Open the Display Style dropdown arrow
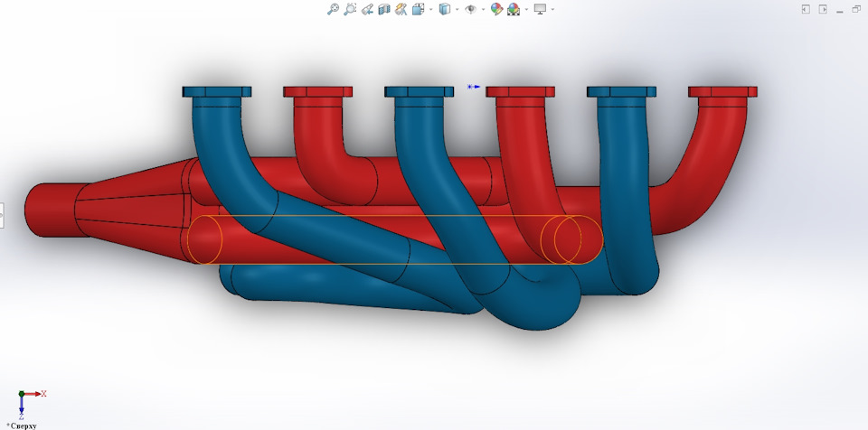This screenshot has height=430, width=868. coord(457,9)
